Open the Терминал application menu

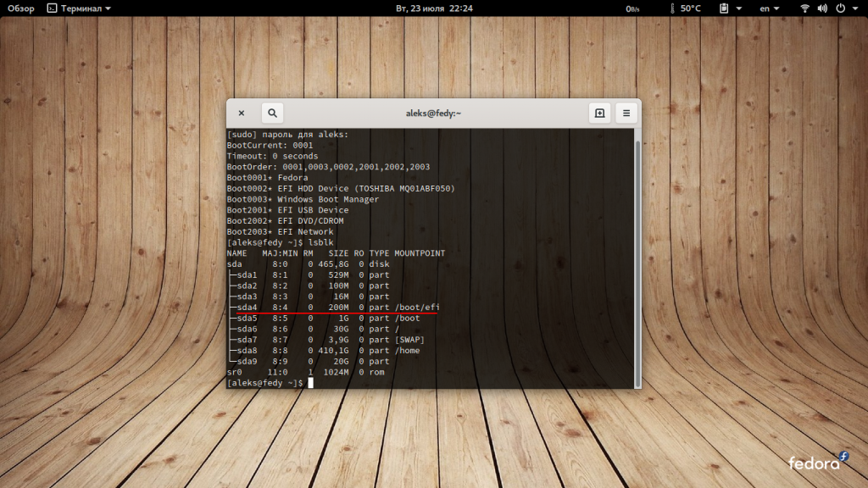tap(79, 8)
